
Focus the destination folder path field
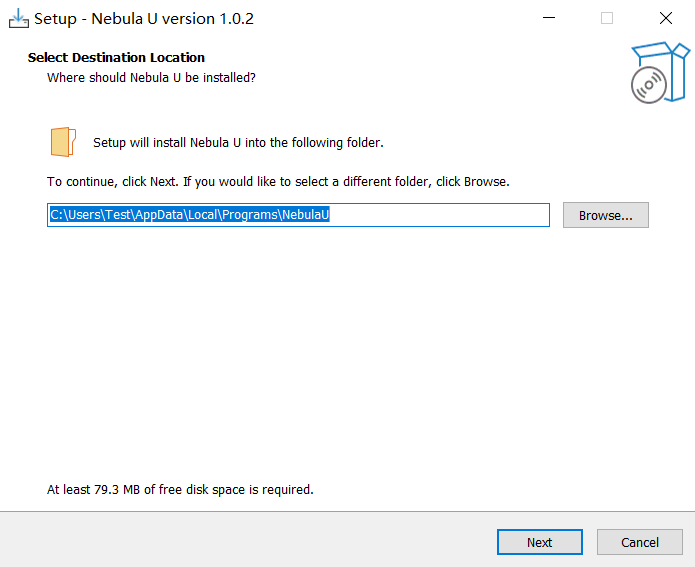298,215
